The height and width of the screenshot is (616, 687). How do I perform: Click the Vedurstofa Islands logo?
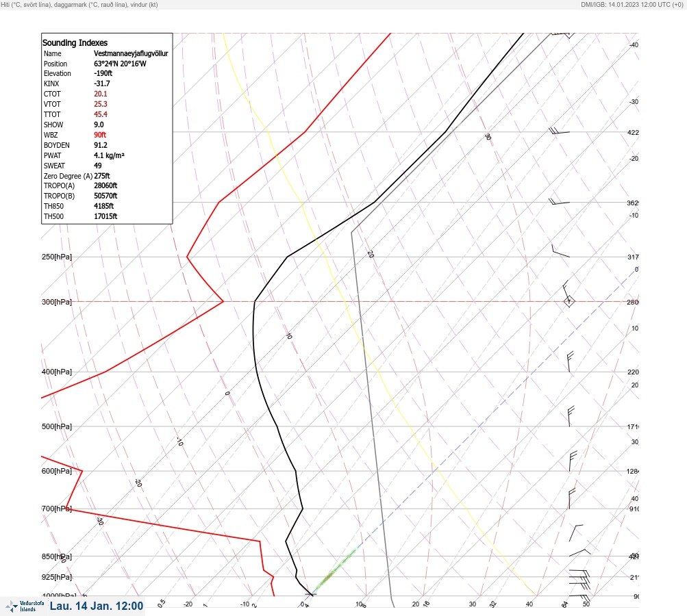(25, 606)
